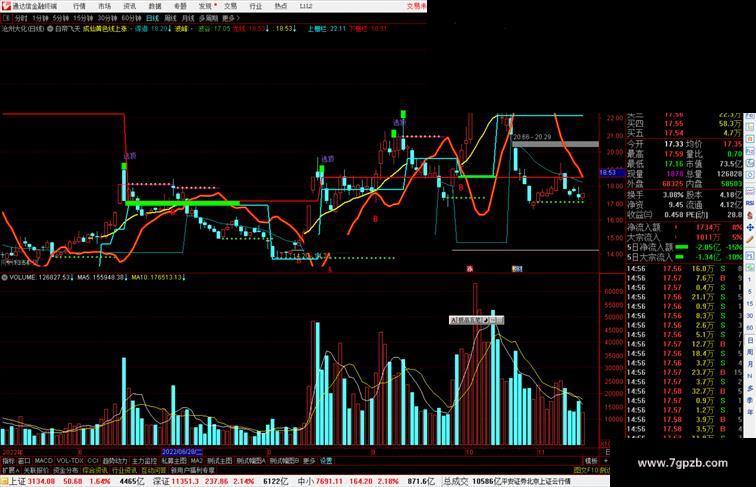
Task: Select the 月线 monthly period tab
Action: 188,18
